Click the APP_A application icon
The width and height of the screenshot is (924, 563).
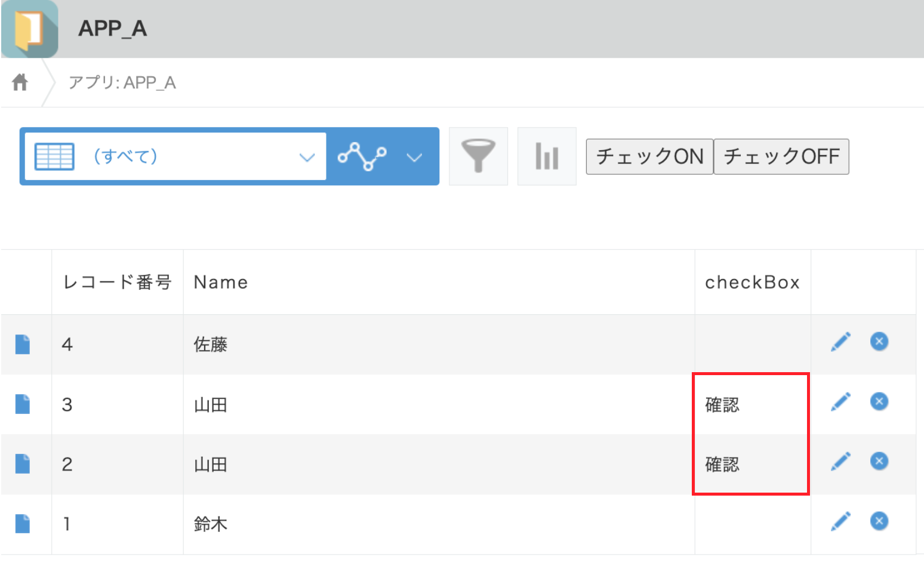[30, 29]
